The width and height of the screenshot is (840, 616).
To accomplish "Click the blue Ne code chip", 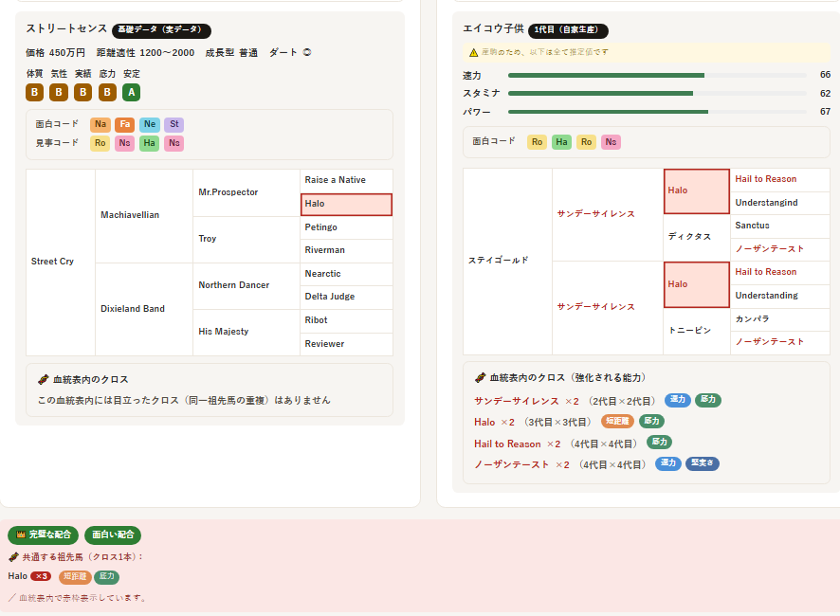I will pos(150,124).
